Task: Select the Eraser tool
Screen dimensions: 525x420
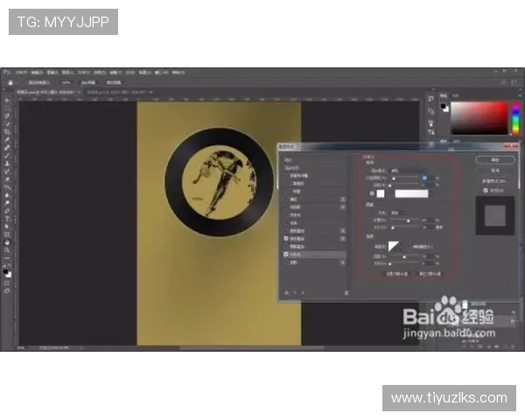Action: (7, 179)
